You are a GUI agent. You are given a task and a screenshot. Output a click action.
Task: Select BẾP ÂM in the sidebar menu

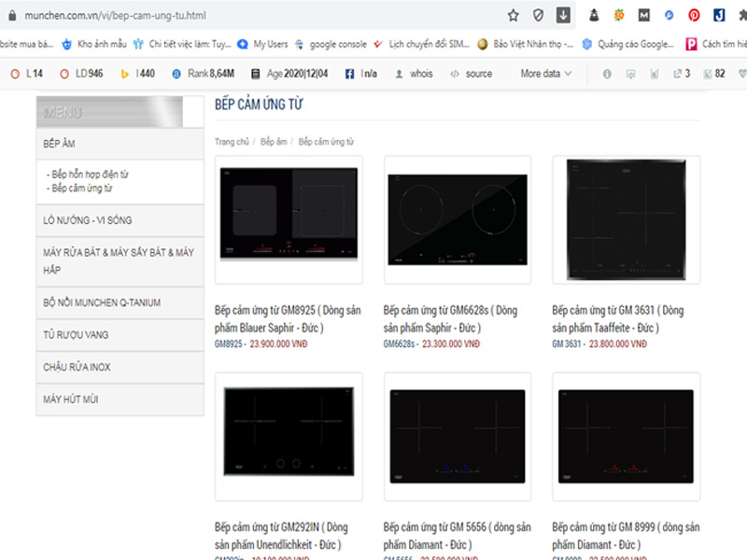120,144
